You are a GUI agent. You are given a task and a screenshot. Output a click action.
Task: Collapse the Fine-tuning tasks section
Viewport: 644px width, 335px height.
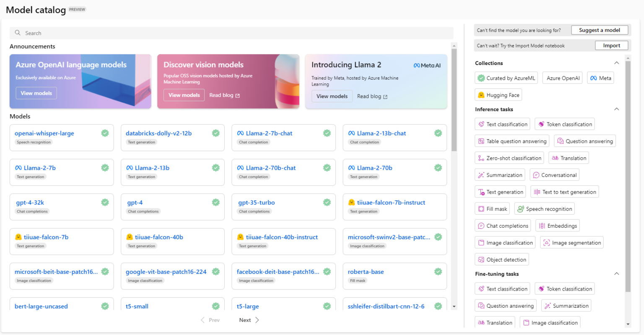click(x=616, y=273)
